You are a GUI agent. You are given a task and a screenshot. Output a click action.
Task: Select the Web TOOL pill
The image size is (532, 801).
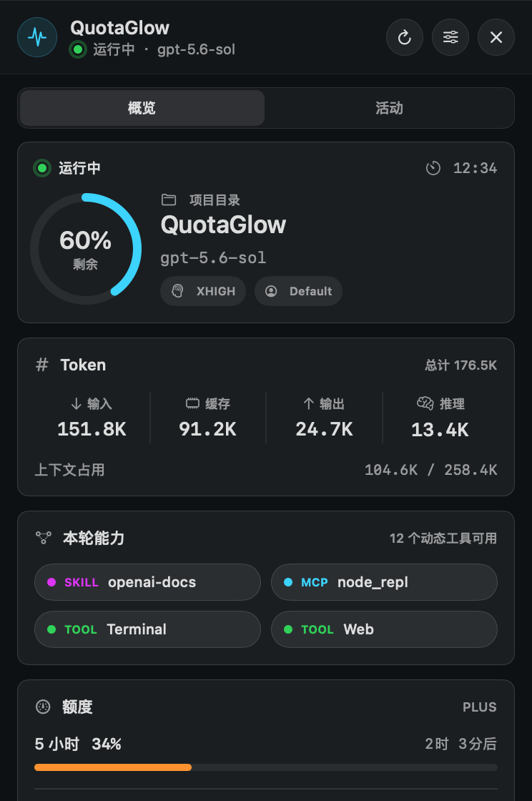pyautogui.click(x=384, y=629)
